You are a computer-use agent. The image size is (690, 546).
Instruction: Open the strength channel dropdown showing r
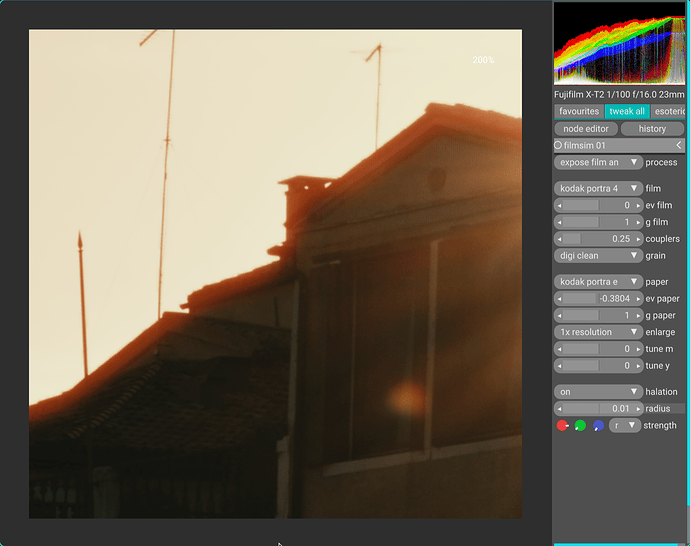[x=624, y=425]
